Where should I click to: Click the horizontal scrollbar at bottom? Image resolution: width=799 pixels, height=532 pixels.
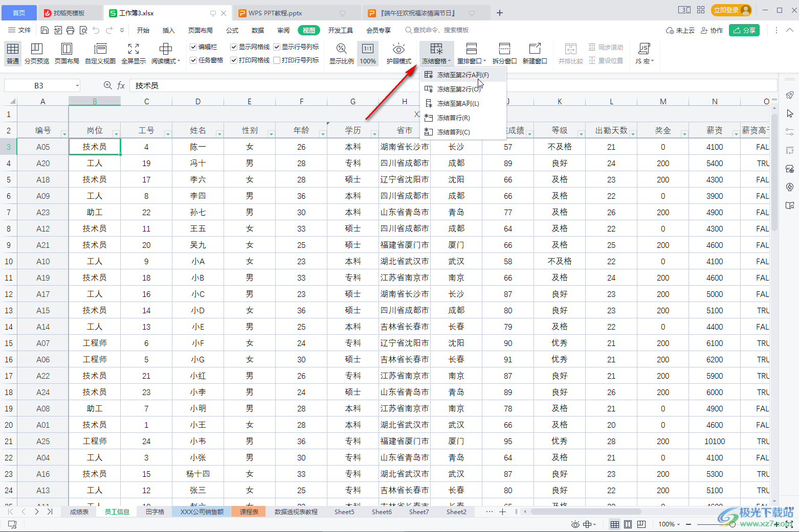coord(586,512)
